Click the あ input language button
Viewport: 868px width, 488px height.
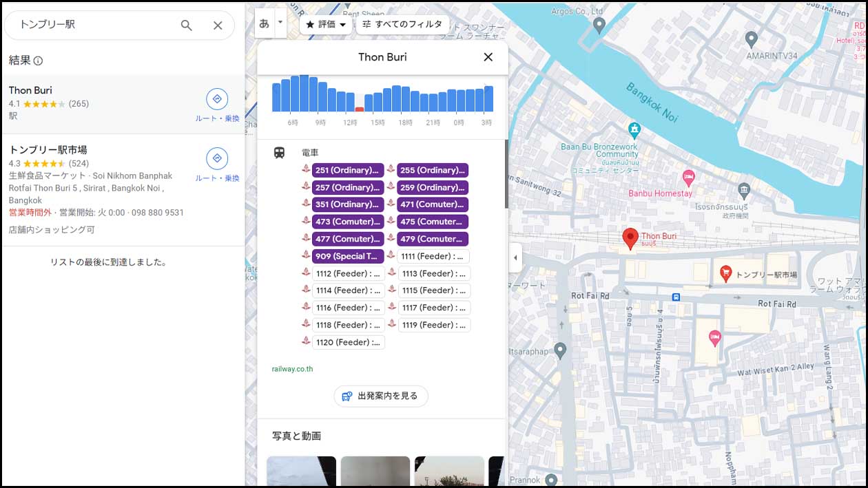point(265,23)
